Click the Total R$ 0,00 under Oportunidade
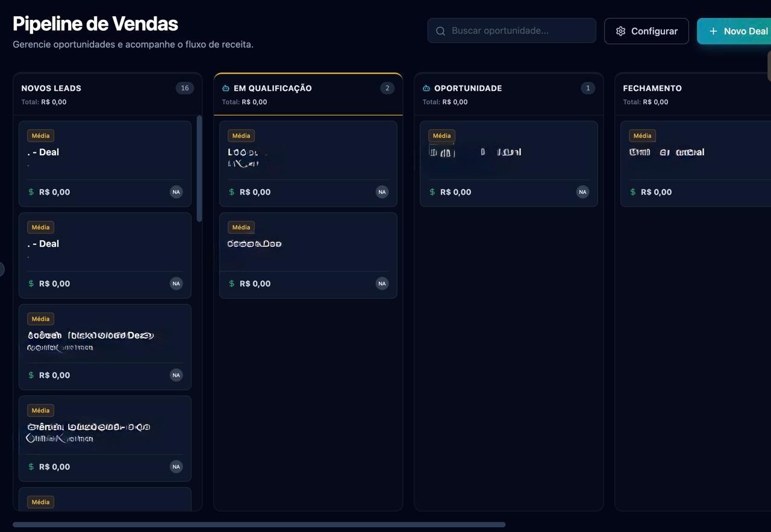The width and height of the screenshot is (771, 532). 445,102
